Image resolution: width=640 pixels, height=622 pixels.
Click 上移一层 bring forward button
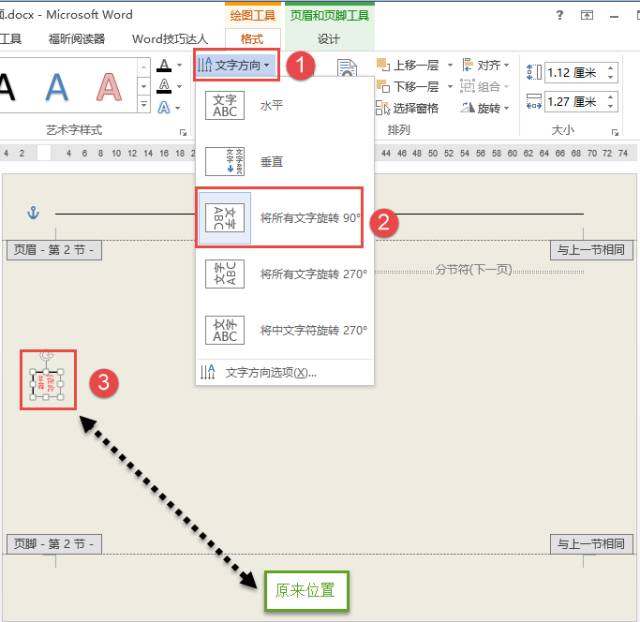(x=408, y=65)
